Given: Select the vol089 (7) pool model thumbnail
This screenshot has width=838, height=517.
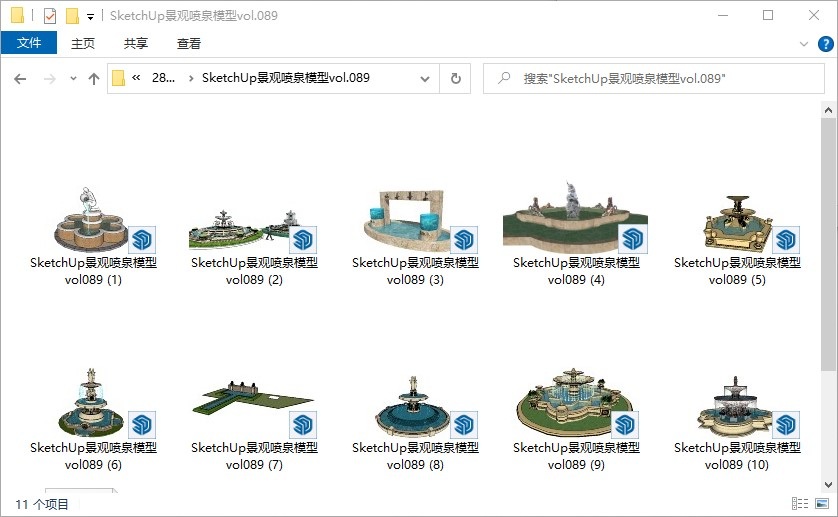Looking at the screenshot, I should point(253,409).
